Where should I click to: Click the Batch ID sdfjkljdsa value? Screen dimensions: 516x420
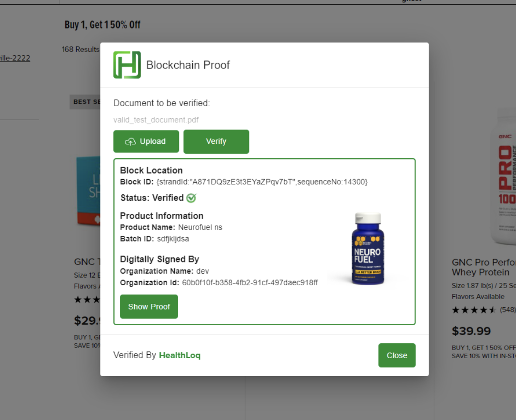pos(173,239)
